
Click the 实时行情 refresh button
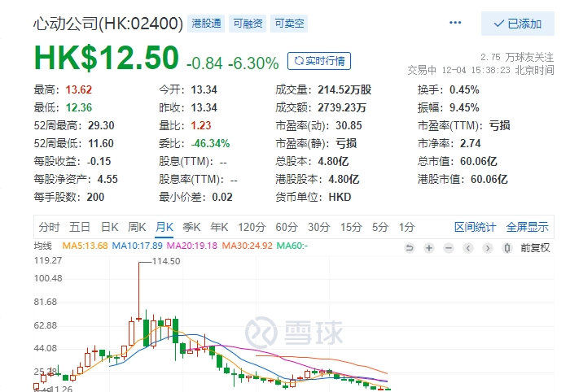(319, 61)
